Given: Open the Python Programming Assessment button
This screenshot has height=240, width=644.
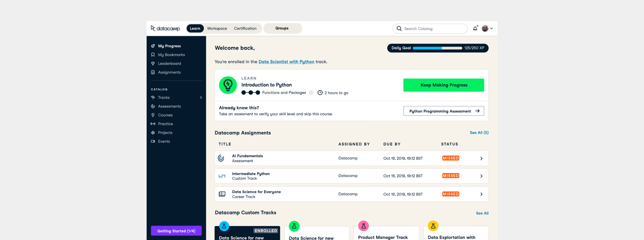Looking at the screenshot, I should [444, 111].
